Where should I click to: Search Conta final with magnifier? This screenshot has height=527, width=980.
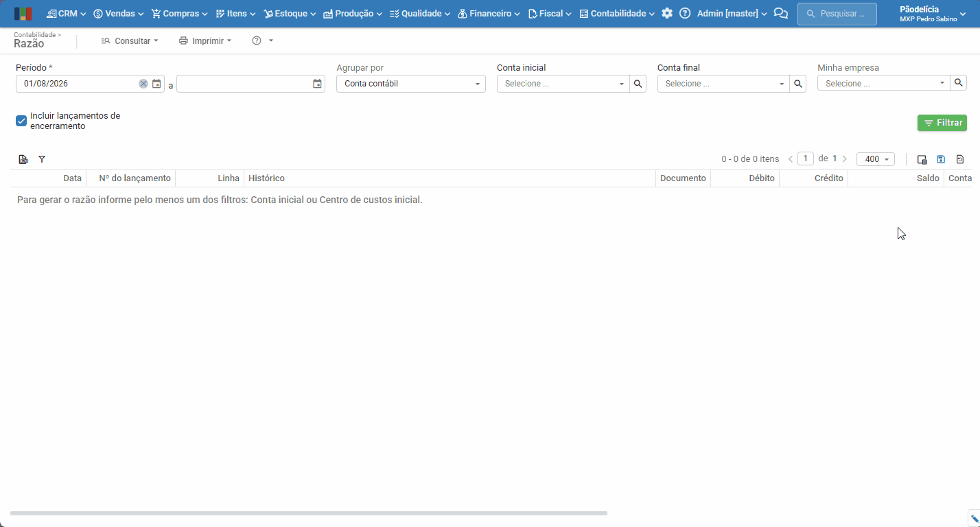point(798,84)
